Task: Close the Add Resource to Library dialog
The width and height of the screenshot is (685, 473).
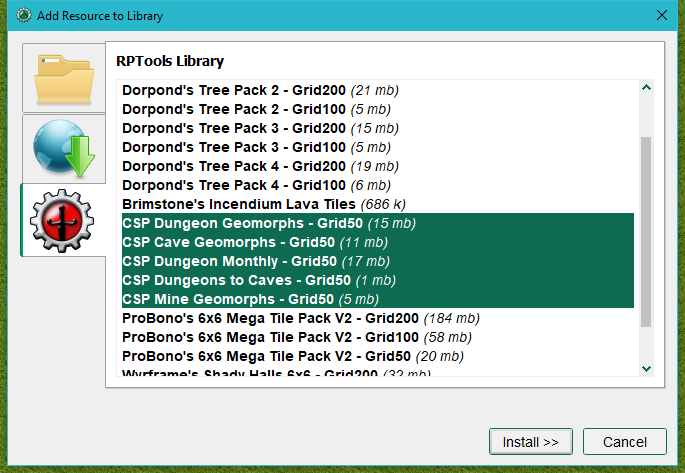Action: point(661,15)
